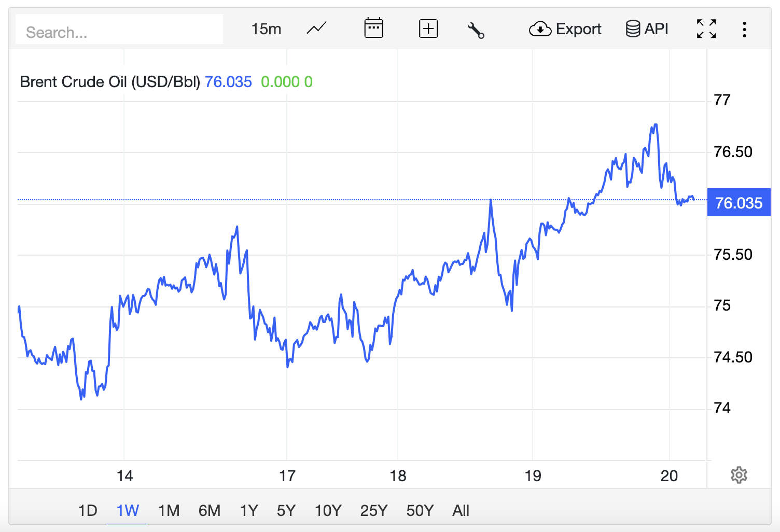Select the 10Y time range
The height and width of the screenshot is (532, 780).
[x=328, y=511]
